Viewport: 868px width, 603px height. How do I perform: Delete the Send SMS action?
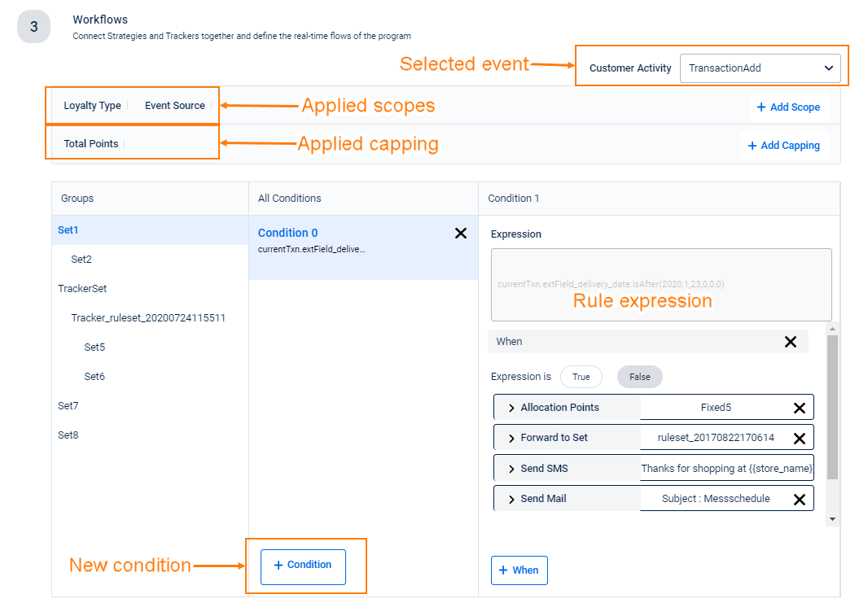click(798, 468)
